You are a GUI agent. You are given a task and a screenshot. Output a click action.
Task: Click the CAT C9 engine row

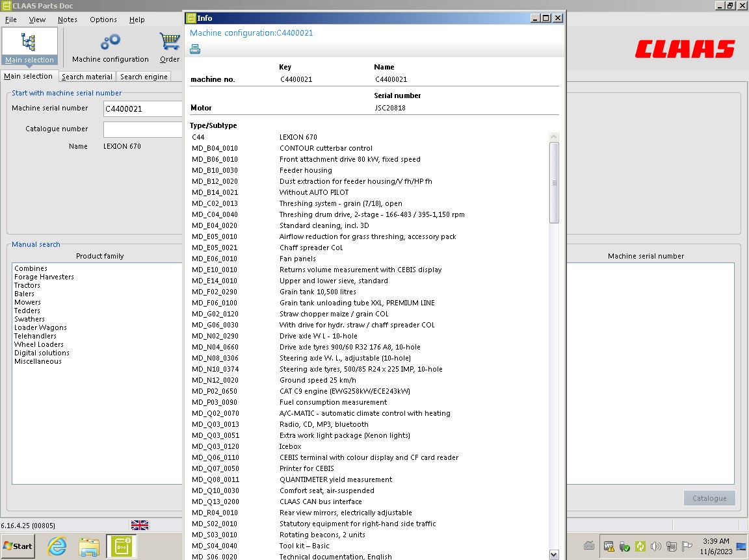pyautogui.click(x=369, y=391)
